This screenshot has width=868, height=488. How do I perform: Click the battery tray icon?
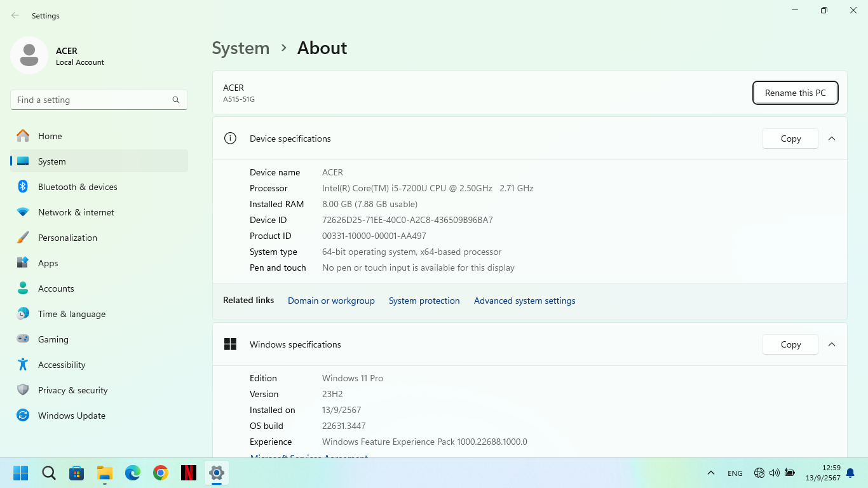point(790,473)
